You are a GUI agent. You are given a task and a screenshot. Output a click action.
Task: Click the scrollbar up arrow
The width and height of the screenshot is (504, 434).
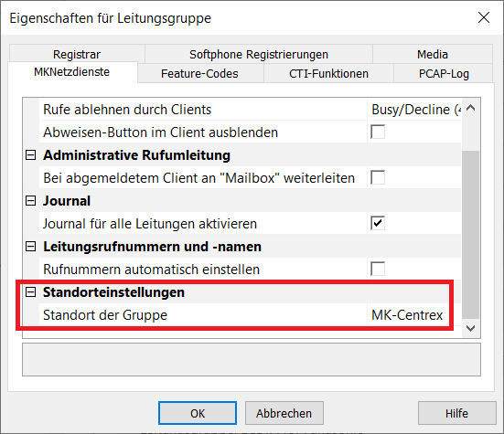coord(470,108)
